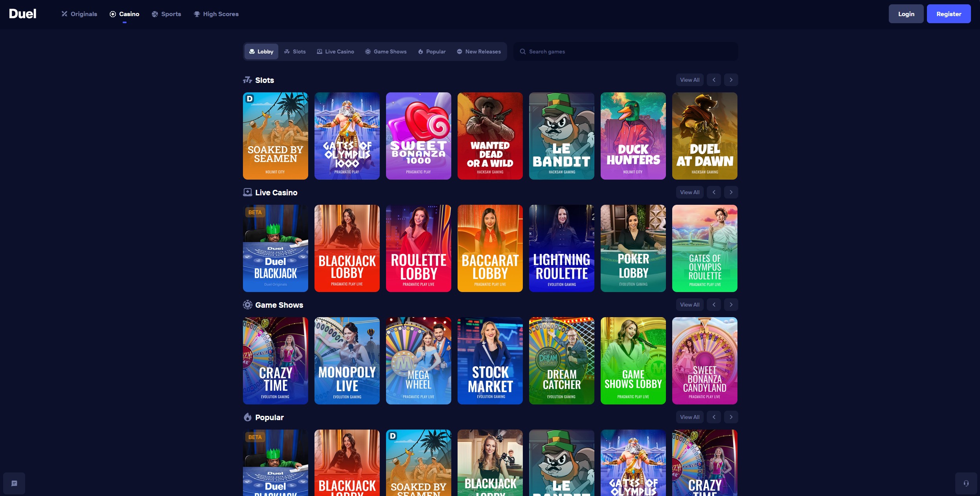Open the New Releases tab
980x496 pixels.
(479, 51)
